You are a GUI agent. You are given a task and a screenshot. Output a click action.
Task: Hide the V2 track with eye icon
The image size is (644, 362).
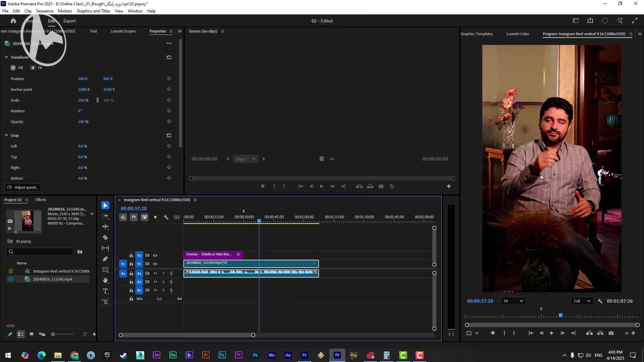pyautogui.click(x=155, y=256)
